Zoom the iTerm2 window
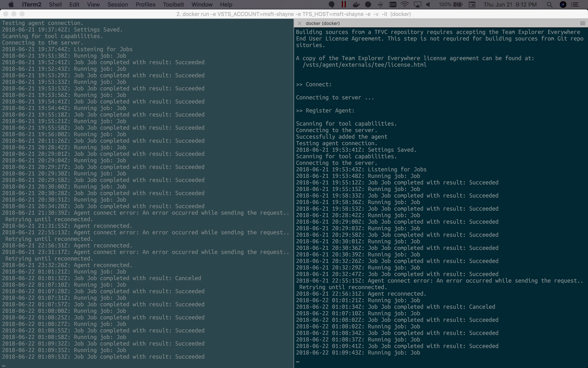 pos(22,14)
